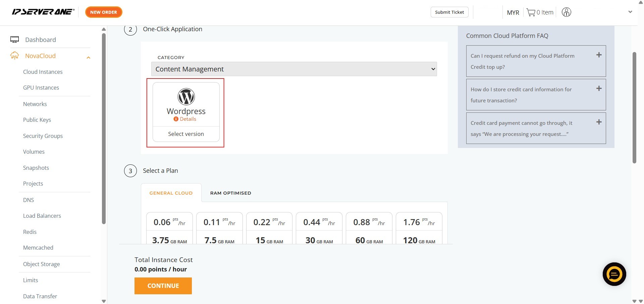Select the 0.06 pts/hr plan

click(x=169, y=228)
